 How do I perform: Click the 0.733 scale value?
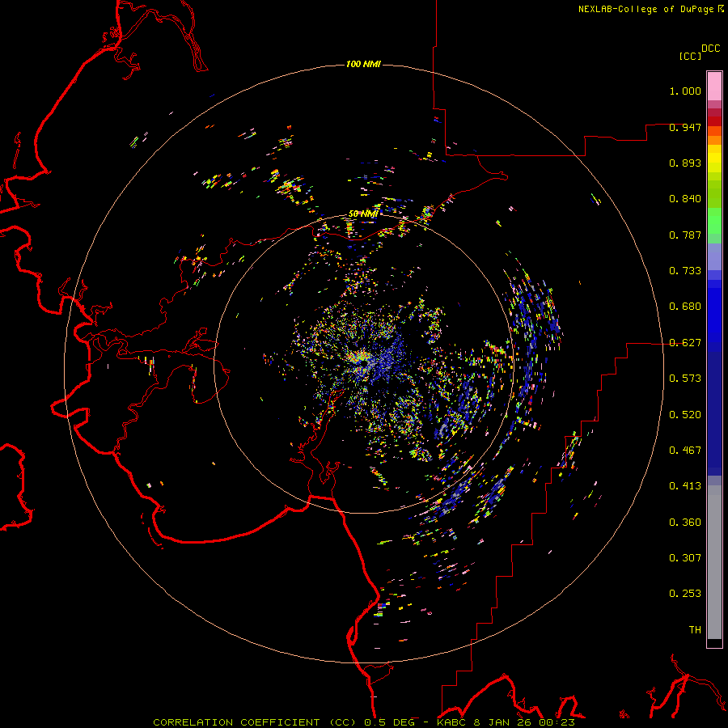[x=685, y=271]
